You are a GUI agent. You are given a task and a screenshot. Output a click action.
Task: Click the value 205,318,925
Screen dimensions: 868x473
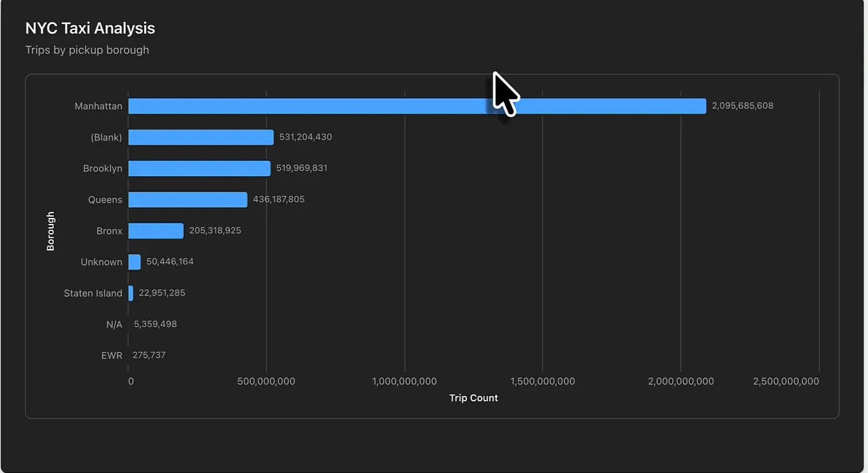click(215, 231)
